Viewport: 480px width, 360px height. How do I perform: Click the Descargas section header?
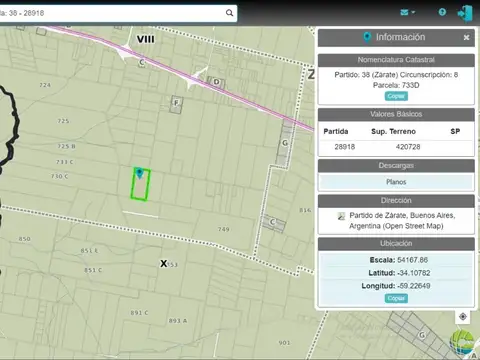pyautogui.click(x=396, y=166)
